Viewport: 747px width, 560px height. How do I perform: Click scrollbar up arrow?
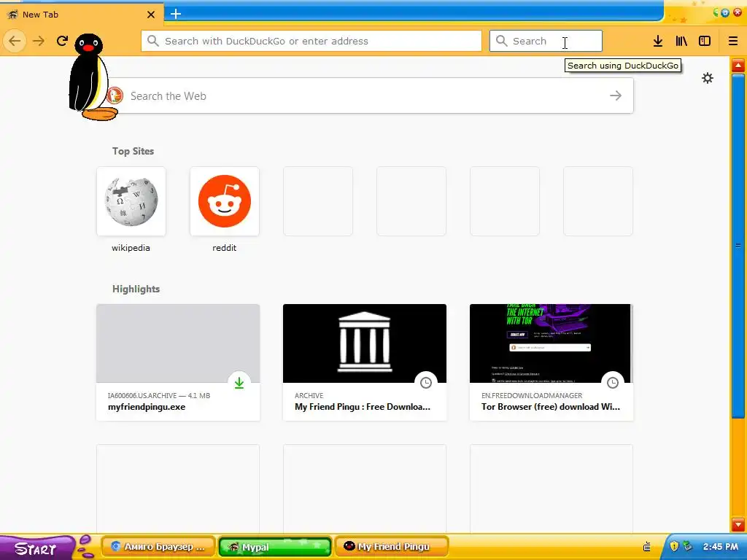738,66
